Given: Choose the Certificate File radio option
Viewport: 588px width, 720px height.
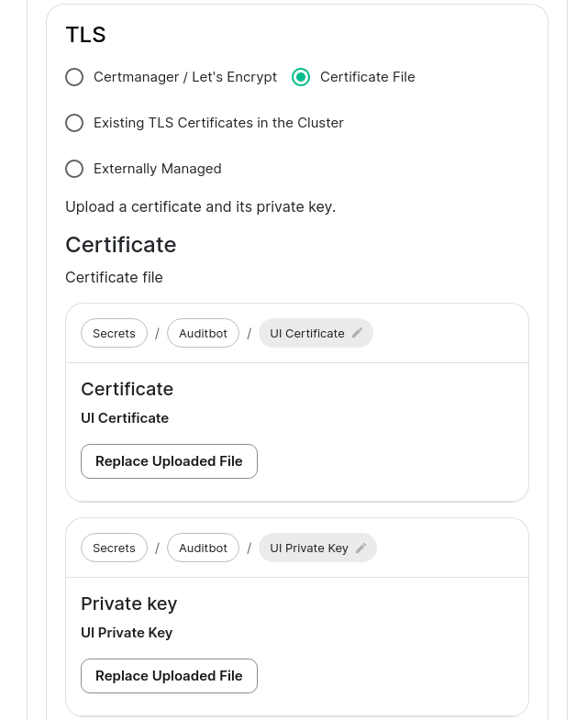Looking at the screenshot, I should [x=301, y=77].
